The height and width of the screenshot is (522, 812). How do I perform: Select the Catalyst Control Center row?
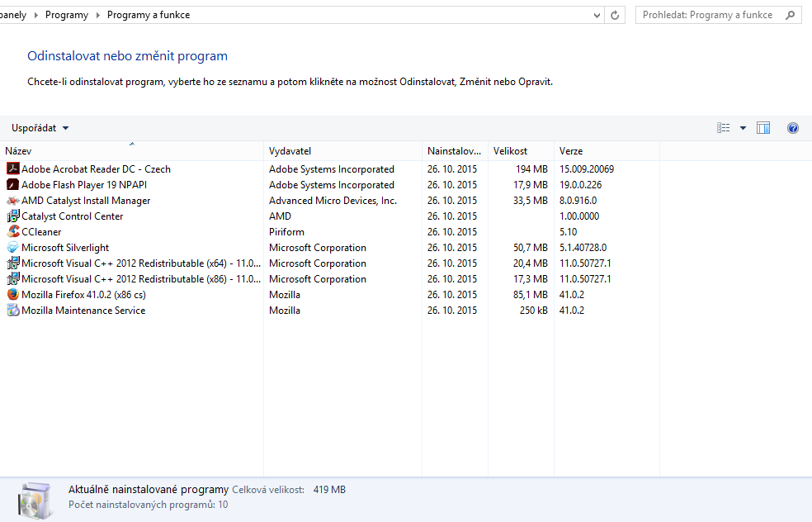pos(73,216)
